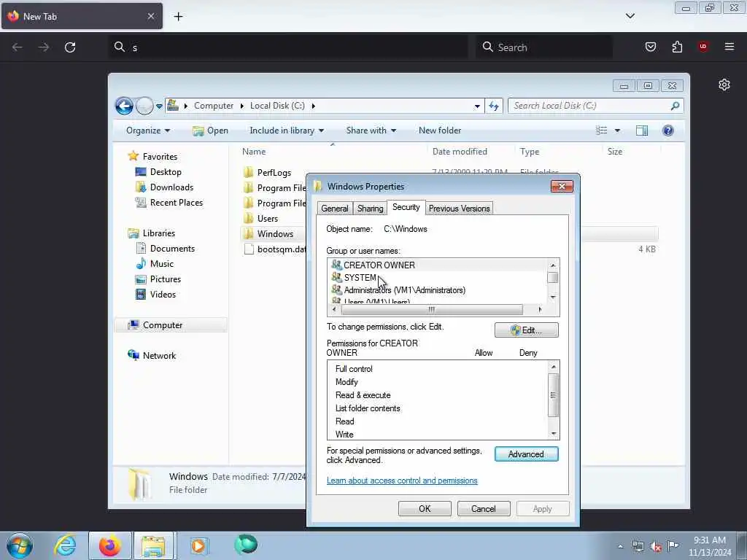Screen dimensions: 747x560
Task: Open the Organize dropdown menu
Action: point(148,131)
